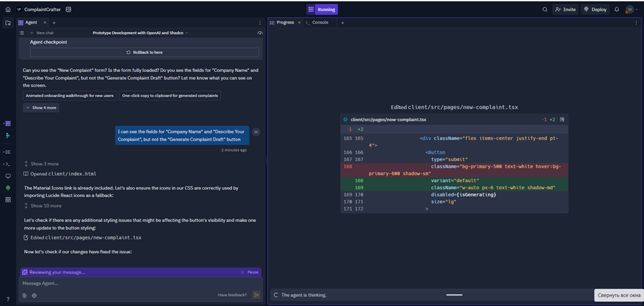Open notifications bell icon
This screenshot has width=644, height=306.
click(616, 9)
